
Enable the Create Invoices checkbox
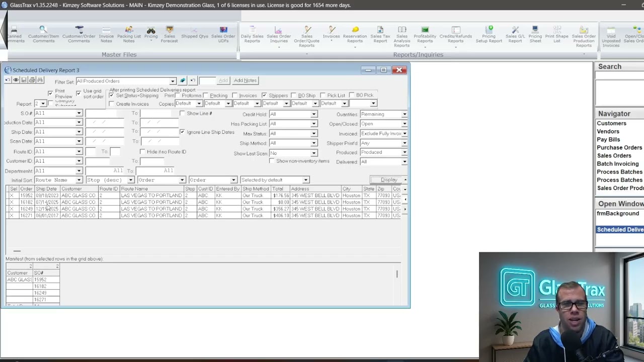tap(112, 104)
